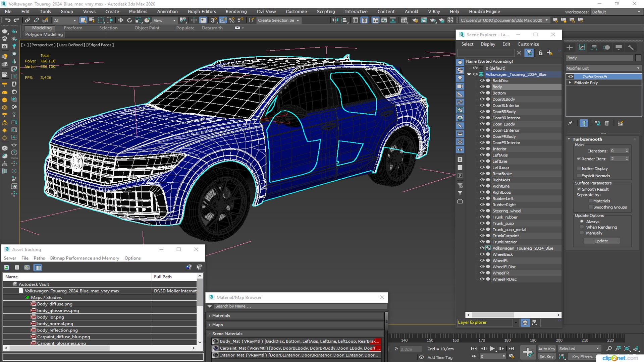
Task: Click the Pin Stack icon under modifier list
Action: coord(570,123)
